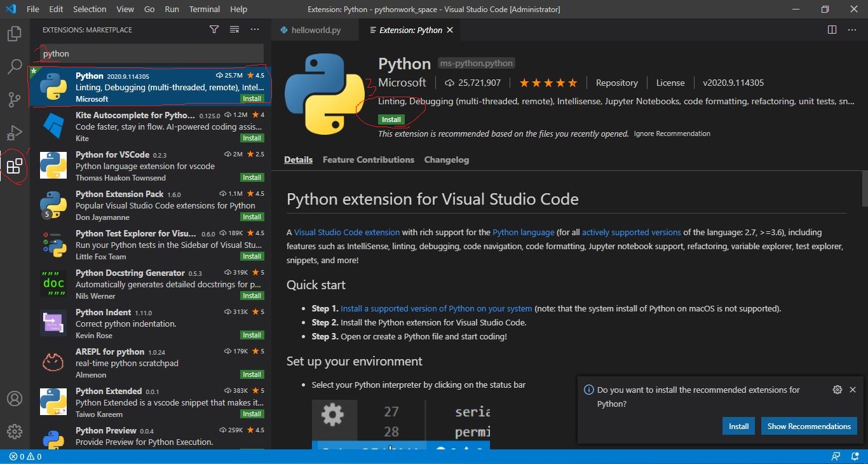Install the Kite Autocomplete extension
868x464 pixels.
tap(252, 138)
